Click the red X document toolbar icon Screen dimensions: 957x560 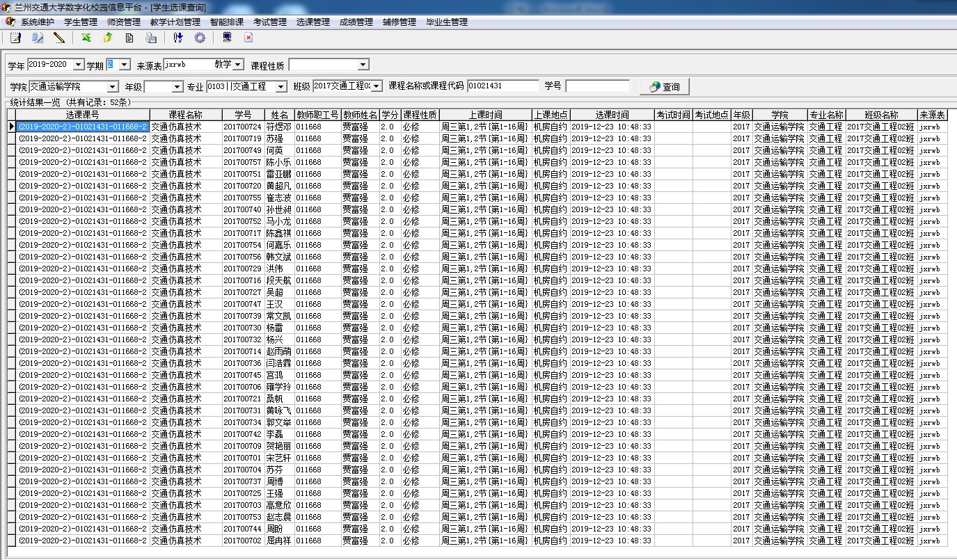248,38
